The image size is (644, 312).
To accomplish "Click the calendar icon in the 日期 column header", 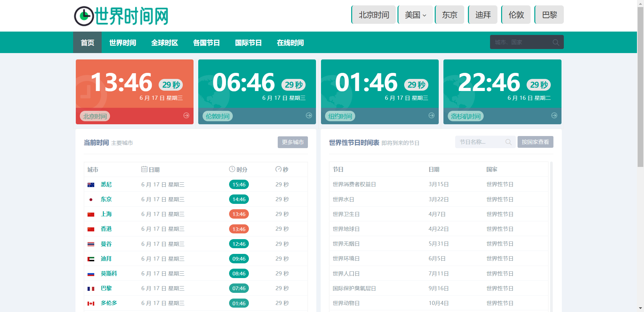I will tap(144, 169).
